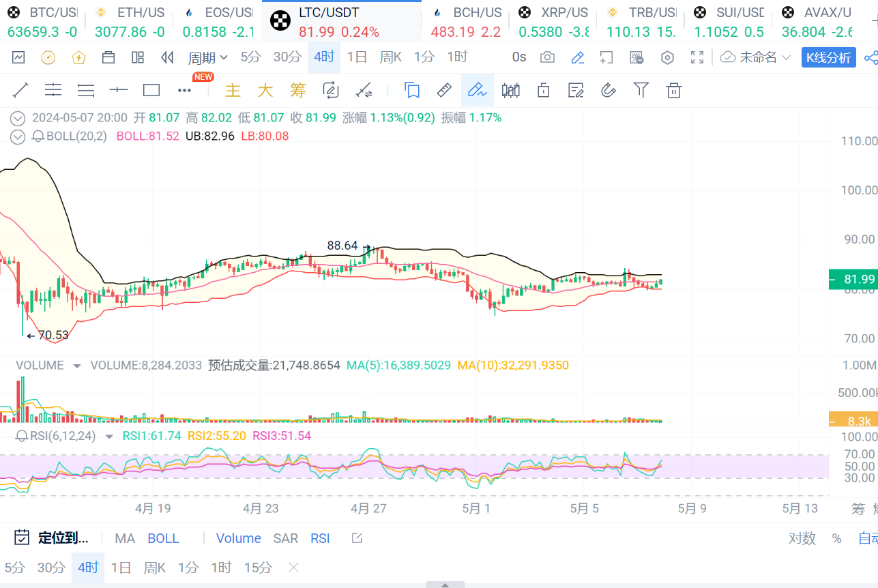Select the rectangle drawing tool
878x588 pixels.
[151, 90]
